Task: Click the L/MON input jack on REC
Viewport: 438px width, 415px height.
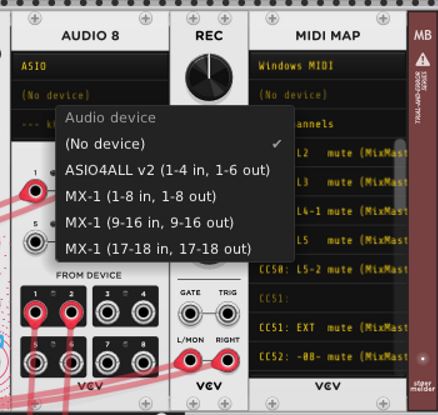Action: 190,360
